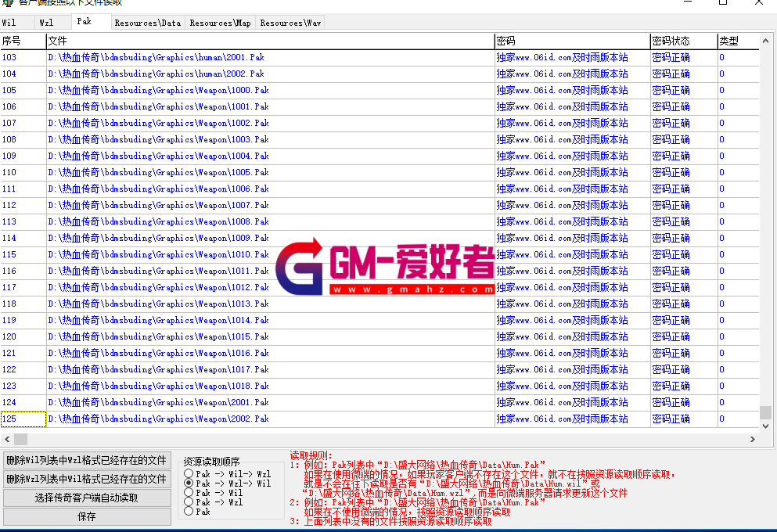Select the human\2002.Pak file path

coord(156,74)
